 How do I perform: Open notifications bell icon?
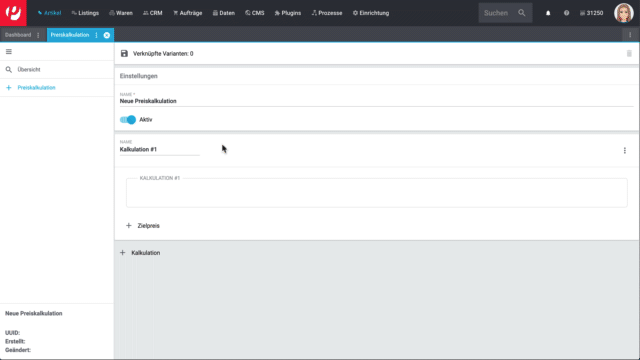548,13
